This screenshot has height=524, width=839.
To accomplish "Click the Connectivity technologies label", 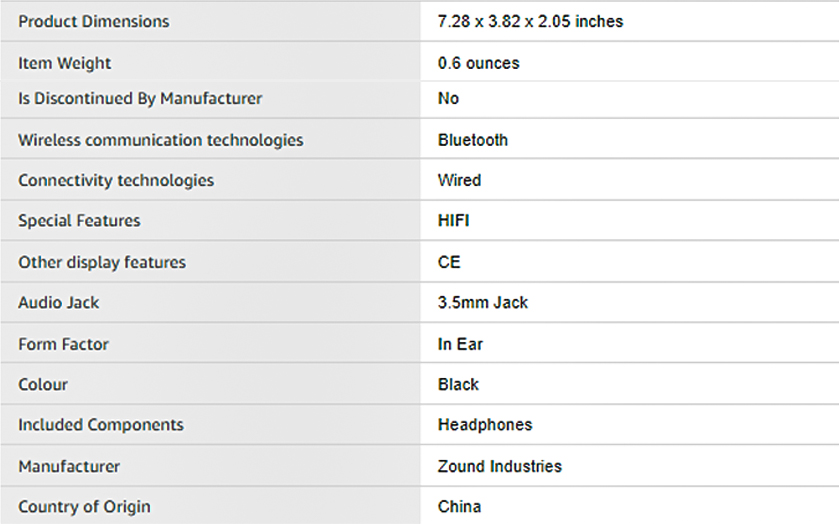I will point(116,180).
